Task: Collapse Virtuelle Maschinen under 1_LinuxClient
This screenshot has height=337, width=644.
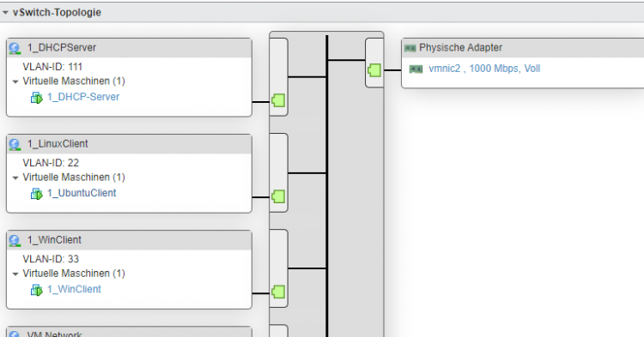Action: click(15, 178)
